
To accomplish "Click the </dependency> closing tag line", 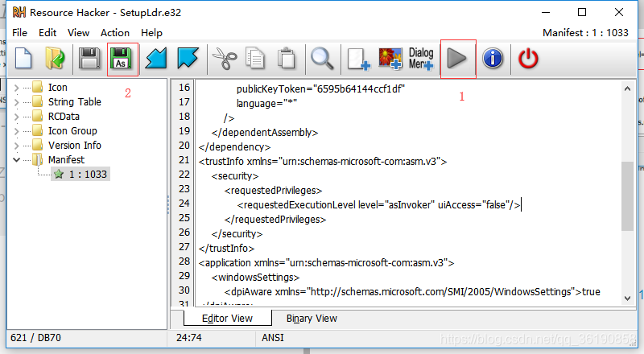I will [234, 146].
